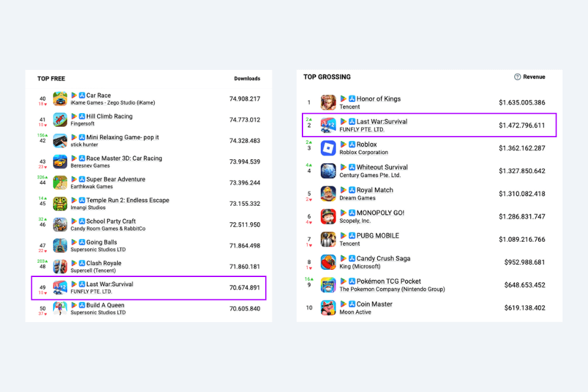The image size is (588, 392).
Task: Click the Downloads column header
Action: point(247,79)
